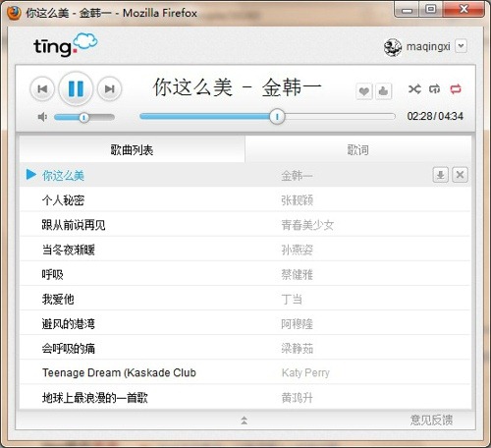Screen dimensions: 491x448
Task: Switch to the 歌词 lyrics tab
Action: coord(358,150)
